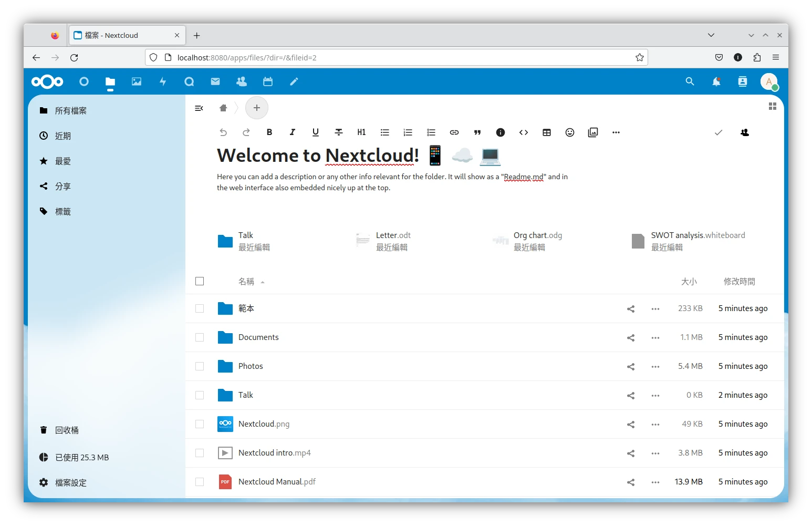Open the emoji picker in editor toolbar
The image size is (812, 526).
point(570,132)
